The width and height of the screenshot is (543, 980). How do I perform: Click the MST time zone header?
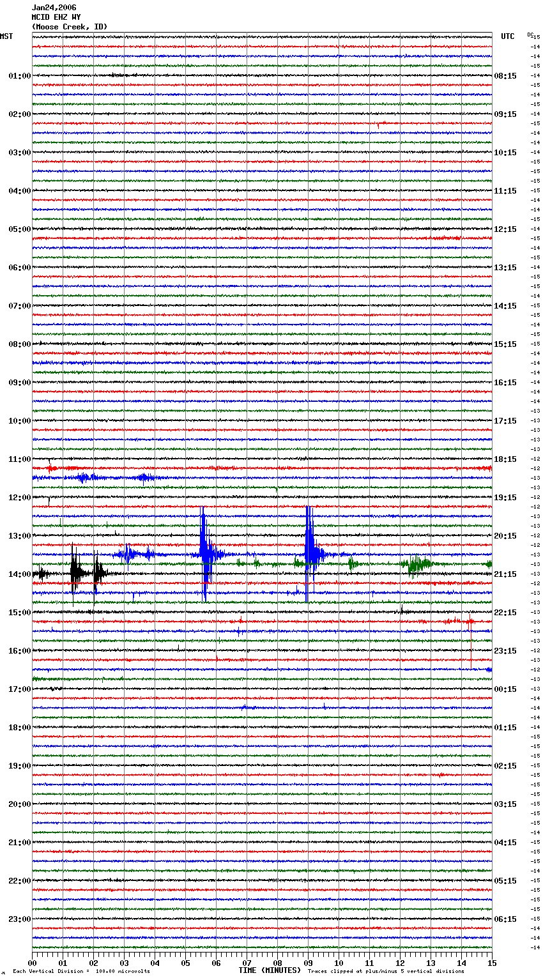(x=6, y=36)
